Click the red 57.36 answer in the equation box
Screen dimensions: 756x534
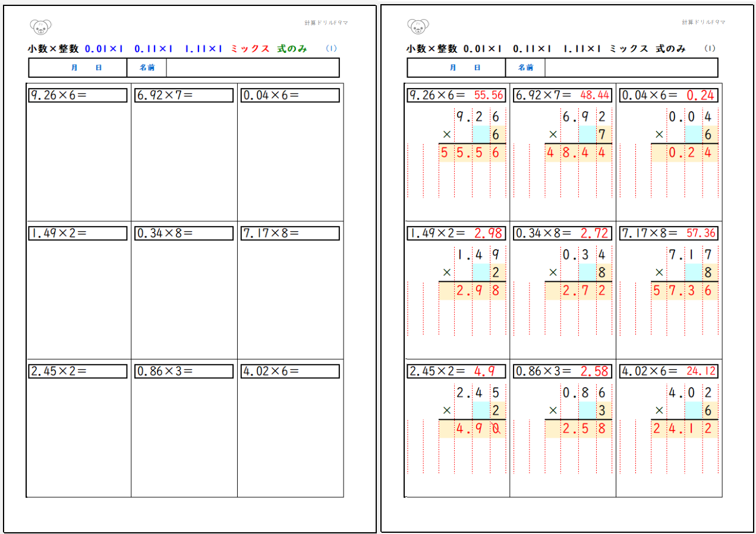pos(701,234)
